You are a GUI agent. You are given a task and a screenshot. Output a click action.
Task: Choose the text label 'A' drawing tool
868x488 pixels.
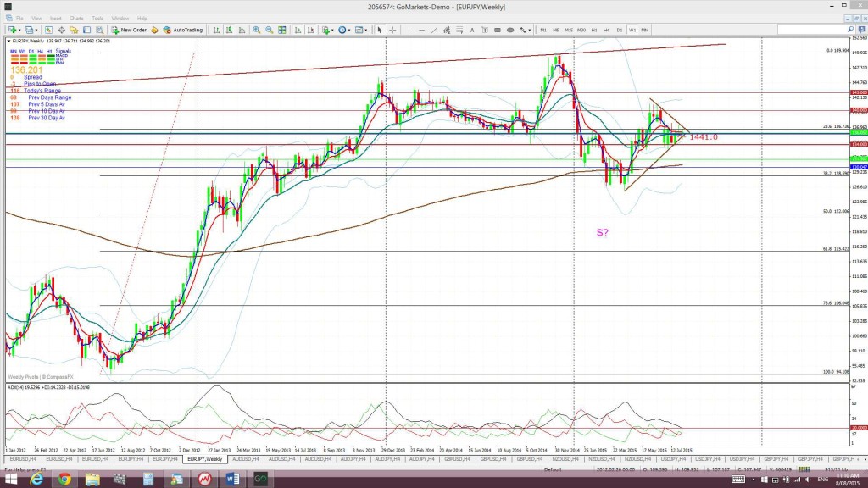[x=472, y=30]
